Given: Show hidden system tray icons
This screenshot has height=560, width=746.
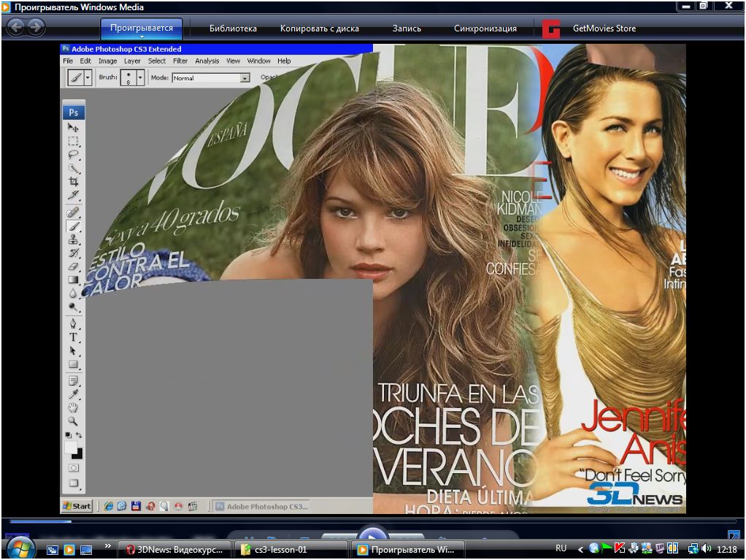Looking at the screenshot, I should pos(580,550).
